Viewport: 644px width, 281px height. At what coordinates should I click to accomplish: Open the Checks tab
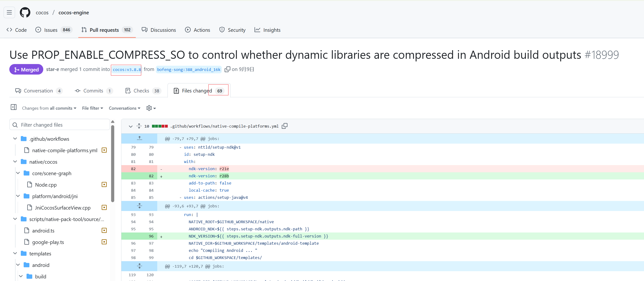[x=142, y=91]
